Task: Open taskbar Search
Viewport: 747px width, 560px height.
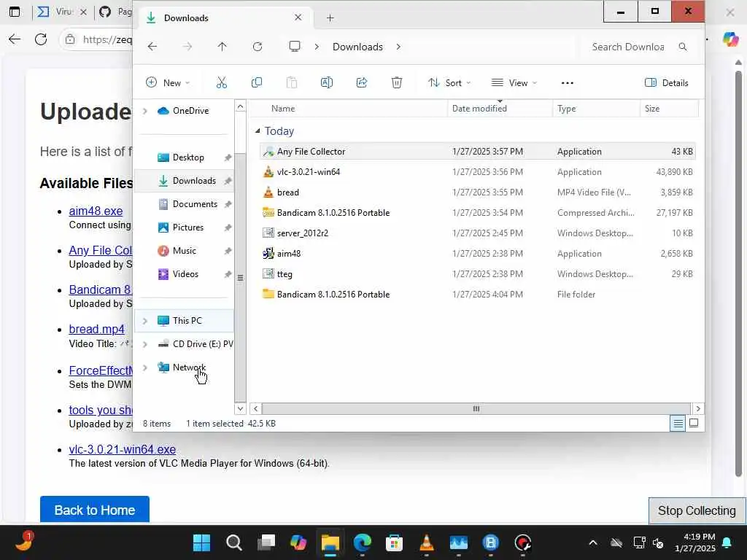Action: pyautogui.click(x=234, y=542)
